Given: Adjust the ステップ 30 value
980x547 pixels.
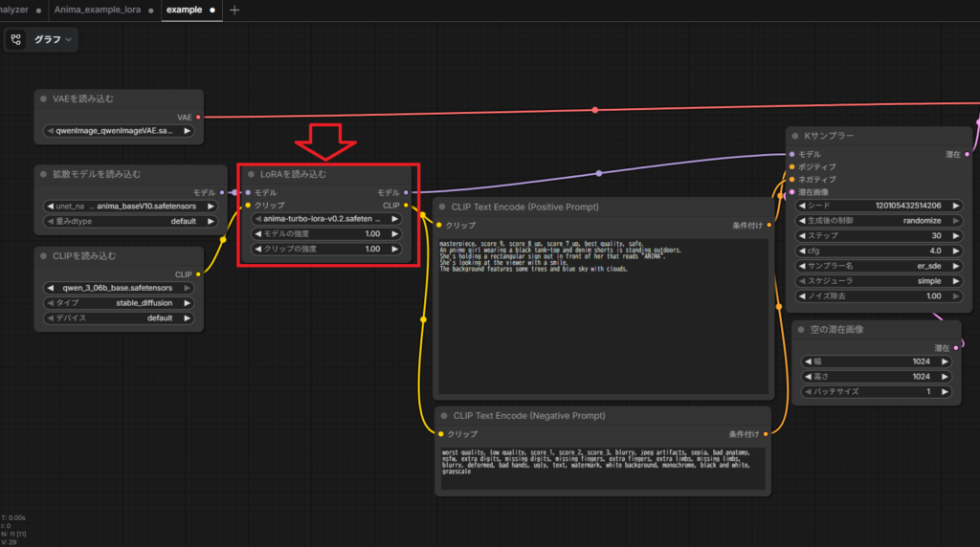Looking at the screenshot, I should pyautogui.click(x=879, y=235).
